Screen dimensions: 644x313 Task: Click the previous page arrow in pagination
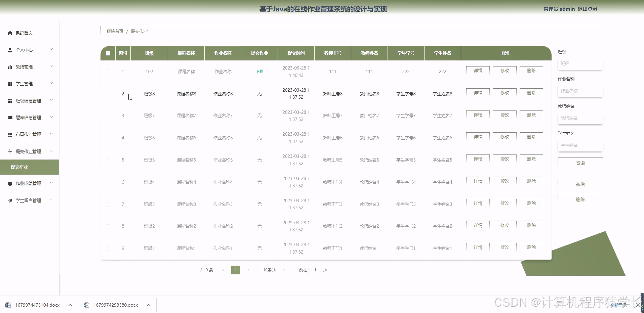[223, 270]
